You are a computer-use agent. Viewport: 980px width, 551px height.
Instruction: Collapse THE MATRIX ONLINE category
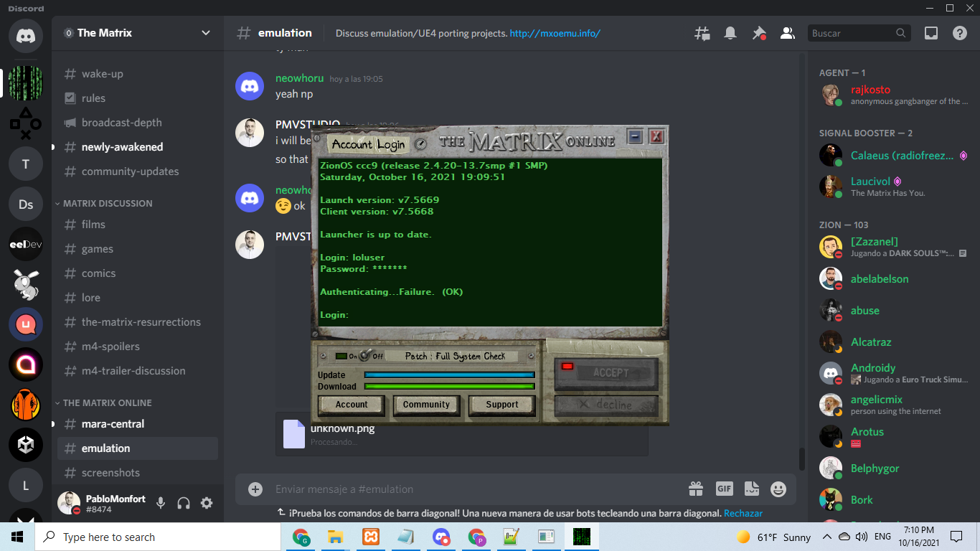click(108, 402)
